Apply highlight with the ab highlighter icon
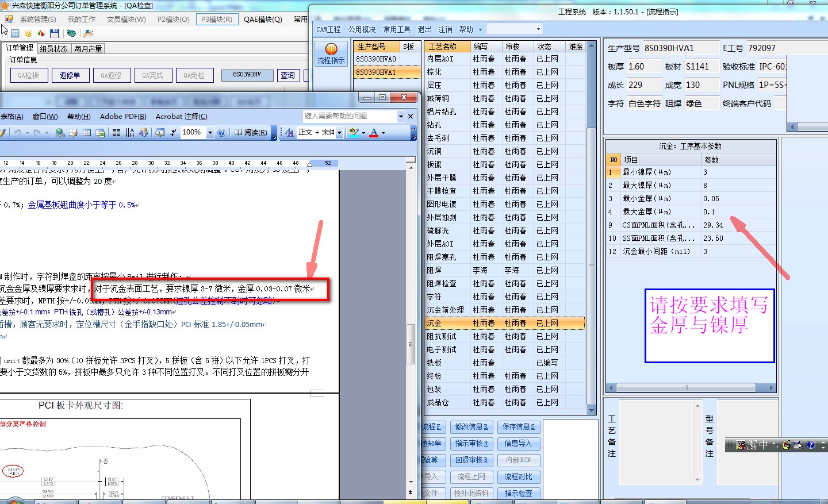 354,133
